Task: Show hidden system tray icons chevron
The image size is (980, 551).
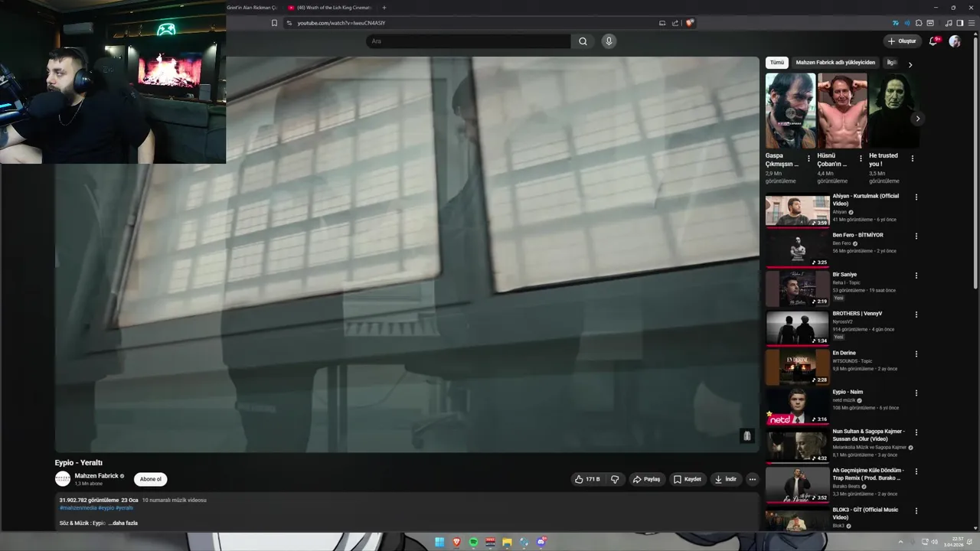Action: [x=900, y=542]
